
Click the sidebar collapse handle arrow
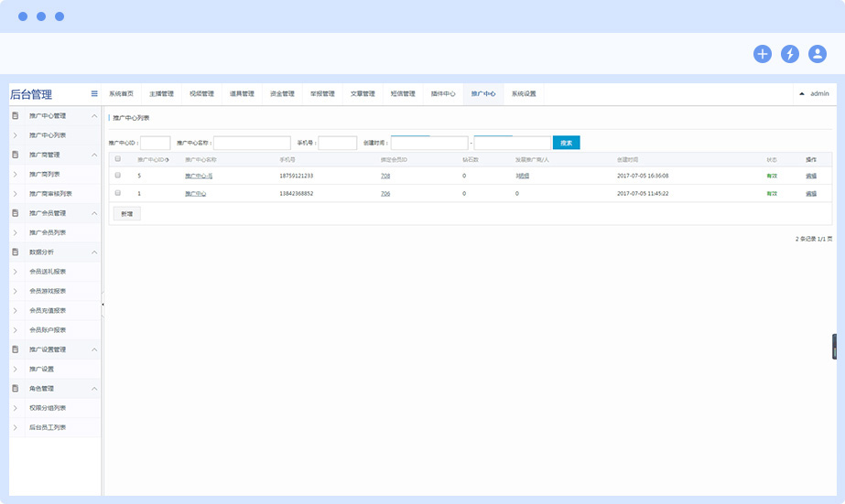click(x=103, y=303)
